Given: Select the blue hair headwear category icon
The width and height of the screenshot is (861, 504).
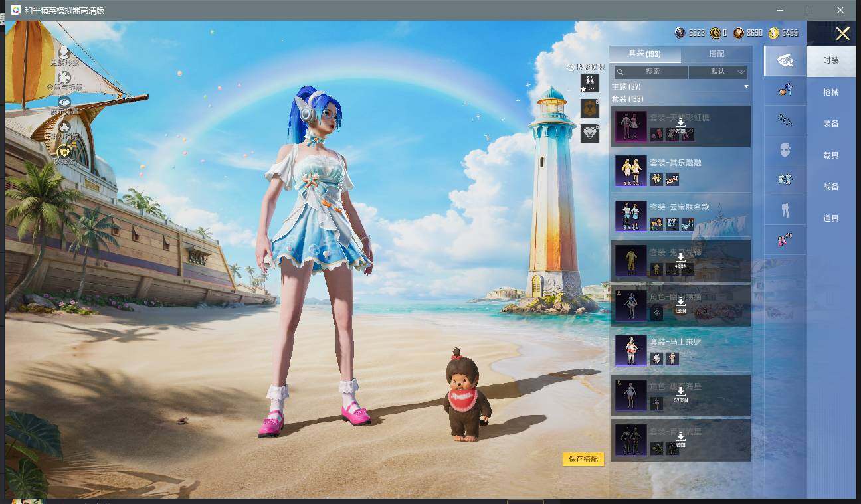Looking at the screenshot, I should tap(785, 90).
